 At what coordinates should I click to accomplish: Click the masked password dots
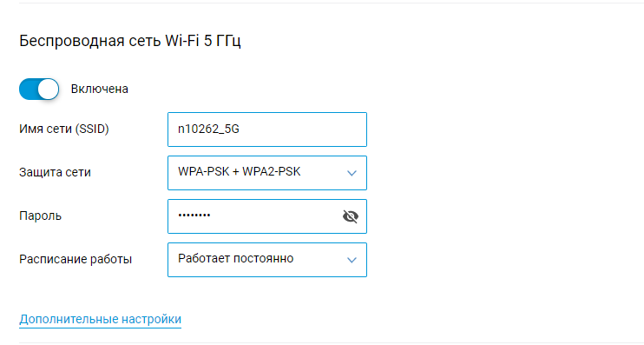(194, 215)
